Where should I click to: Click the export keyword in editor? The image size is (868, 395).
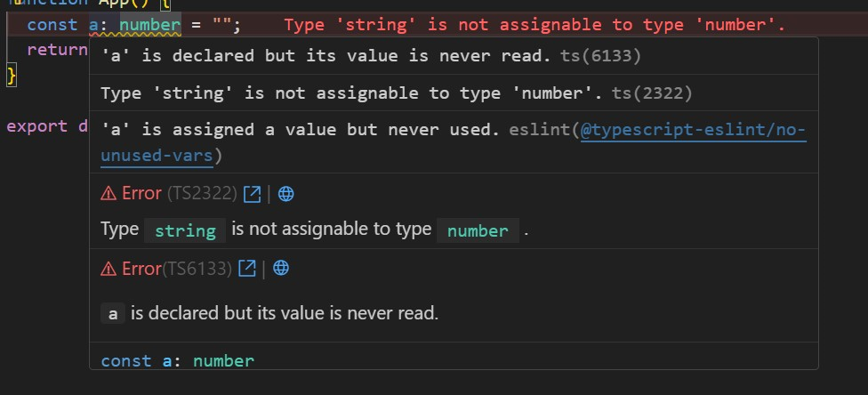point(37,126)
